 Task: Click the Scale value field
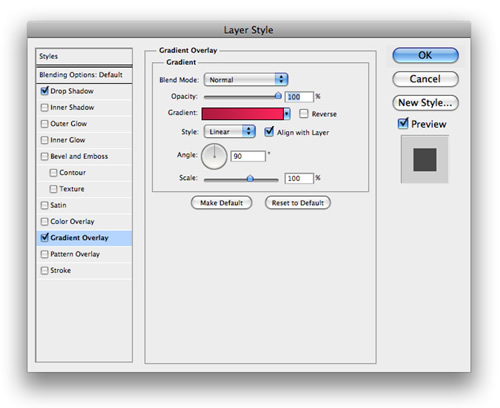(x=299, y=178)
